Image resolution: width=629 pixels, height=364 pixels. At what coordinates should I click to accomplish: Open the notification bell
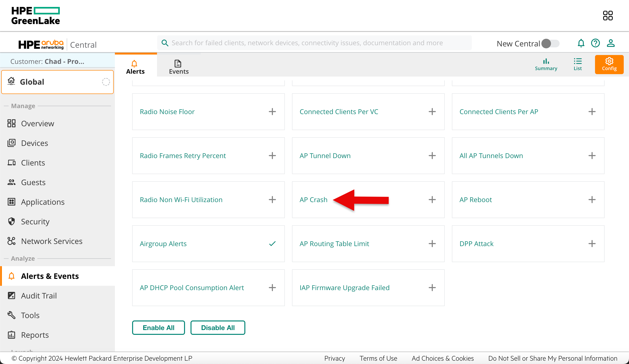click(x=581, y=43)
